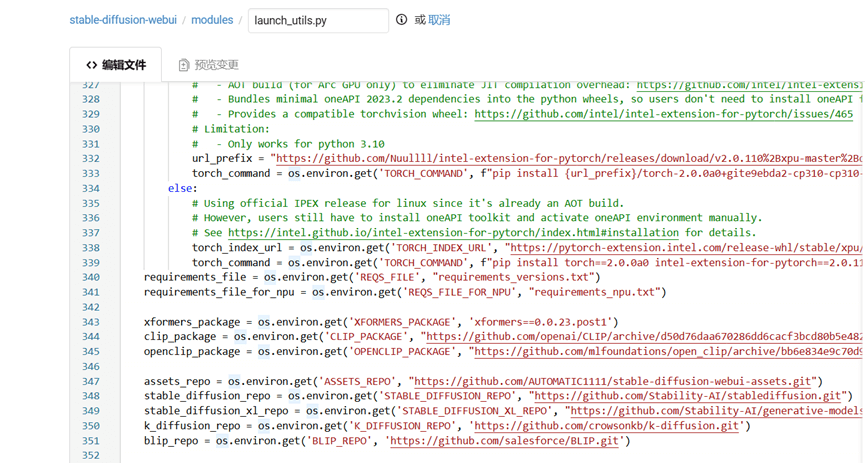Screen dimensions: 865x463
Task: Click 'REQS_FILE_FOR_NPU' string on line 341
Action: [x=460, y=292]
